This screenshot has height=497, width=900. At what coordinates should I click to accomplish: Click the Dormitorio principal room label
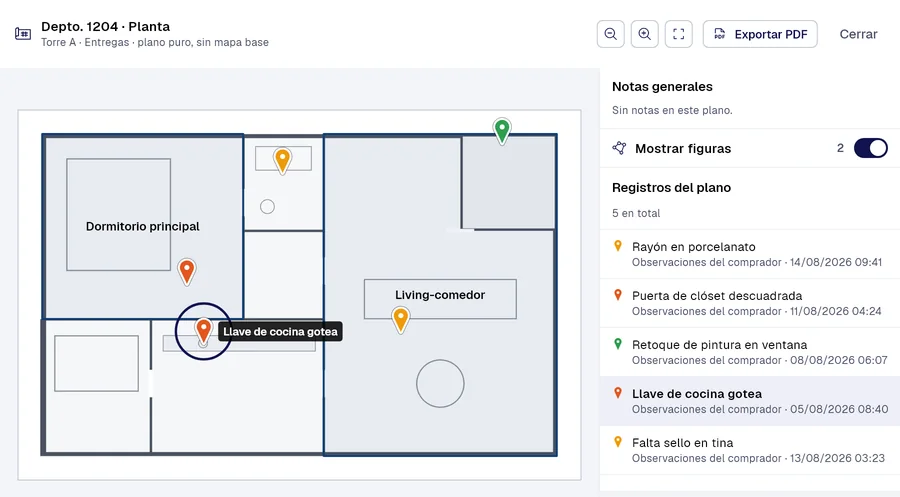(142, 226)
